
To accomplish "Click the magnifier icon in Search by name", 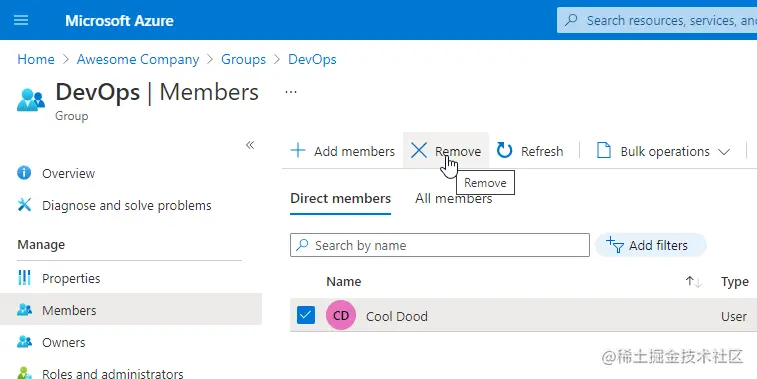I will [302, 245].
